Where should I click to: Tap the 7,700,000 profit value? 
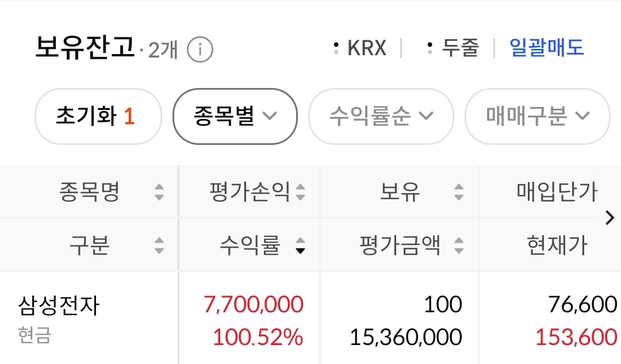(x=253, y=304)
